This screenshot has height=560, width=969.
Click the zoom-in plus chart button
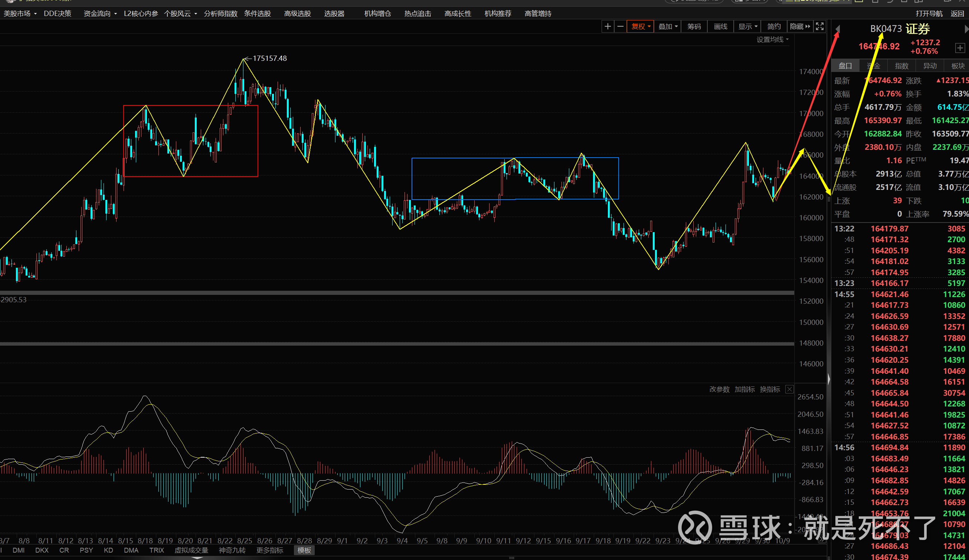(x=608, y=27)
